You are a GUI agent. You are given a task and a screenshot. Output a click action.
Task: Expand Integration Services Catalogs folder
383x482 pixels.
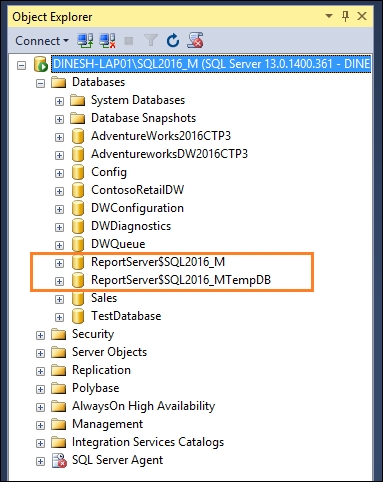pyautogui.click(x=40, y=443)
